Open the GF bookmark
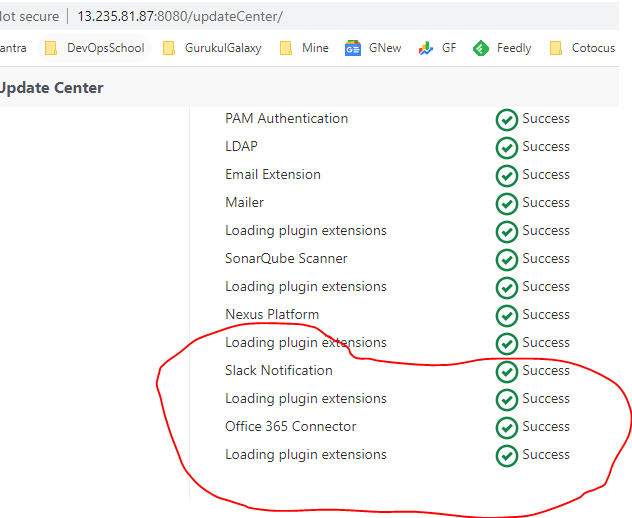Screen dimensions: 632x518 tap(438, 48)
